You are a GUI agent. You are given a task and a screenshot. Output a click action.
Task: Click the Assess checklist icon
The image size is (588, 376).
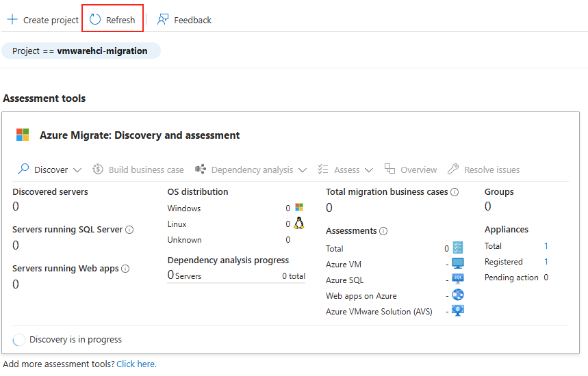[x=323, y=170]
